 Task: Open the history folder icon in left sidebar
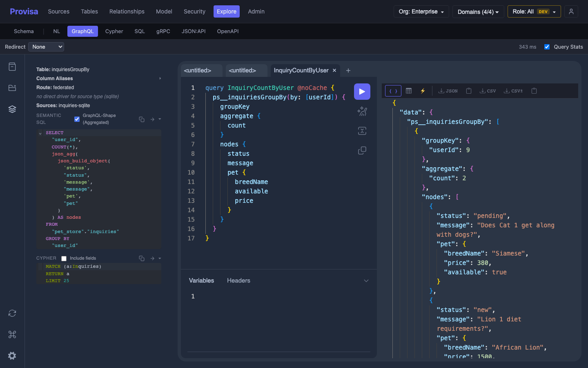coord(12,88)
